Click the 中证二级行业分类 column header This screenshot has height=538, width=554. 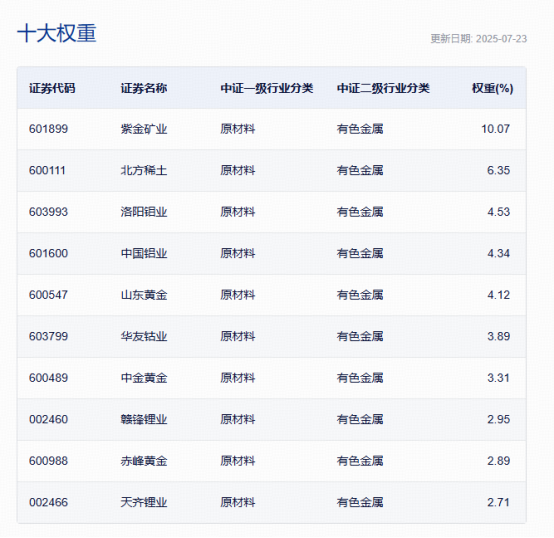[383, 88]
